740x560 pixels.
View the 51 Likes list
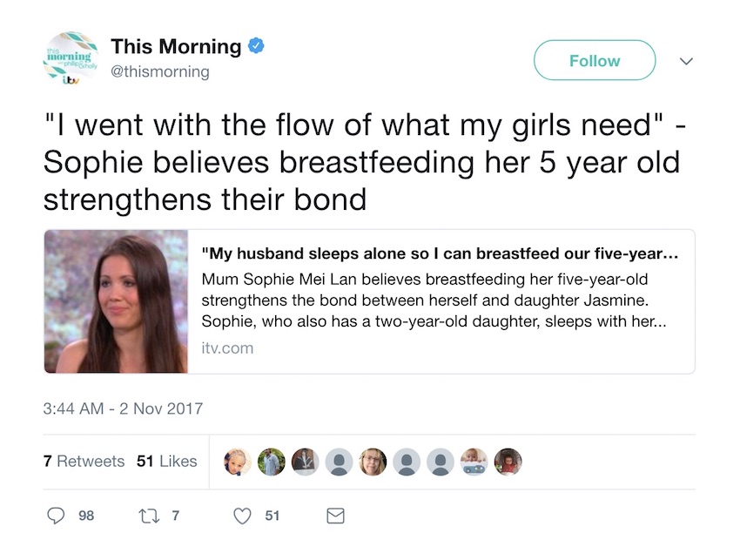tap(166, 461)
